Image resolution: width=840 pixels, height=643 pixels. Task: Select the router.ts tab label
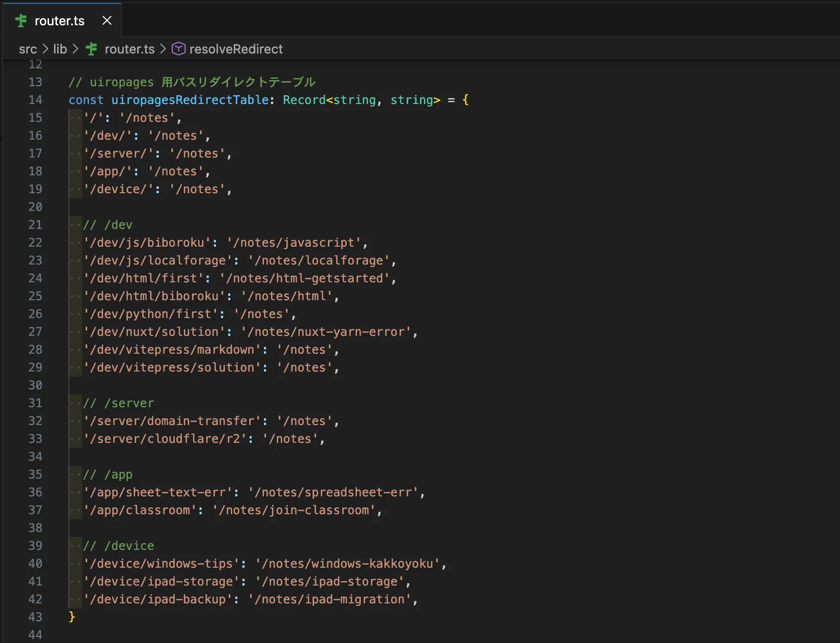[59, 21]
